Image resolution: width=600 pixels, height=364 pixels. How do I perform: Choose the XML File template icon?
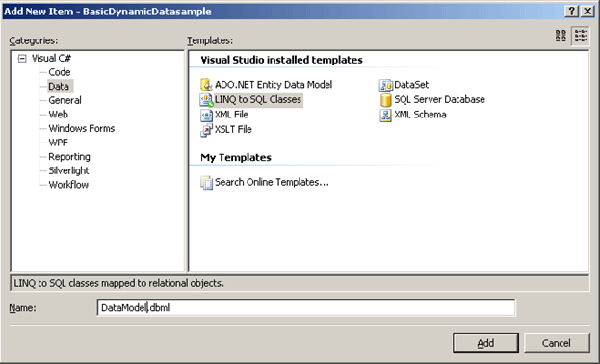click(x=206, y=115)
